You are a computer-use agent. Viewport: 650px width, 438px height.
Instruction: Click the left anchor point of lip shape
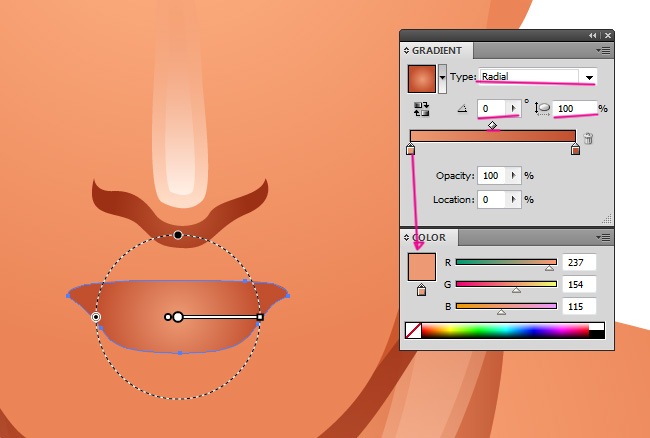click(68, 296)
